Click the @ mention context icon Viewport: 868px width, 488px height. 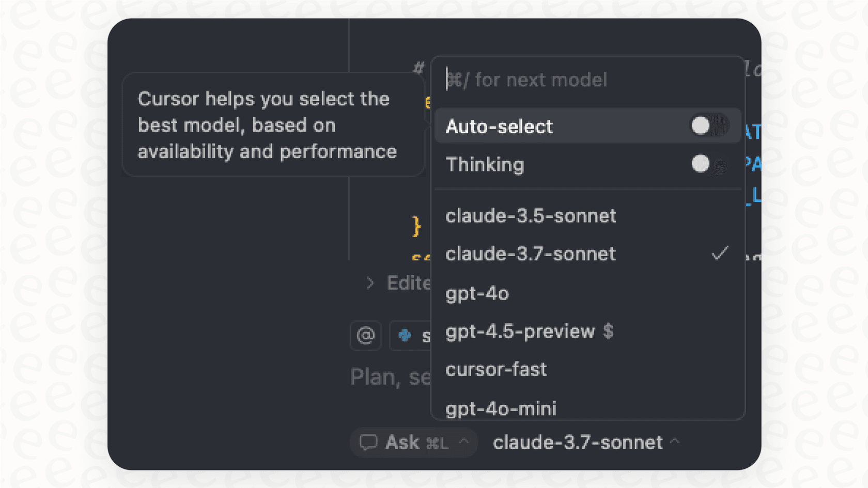click(365, 336)
